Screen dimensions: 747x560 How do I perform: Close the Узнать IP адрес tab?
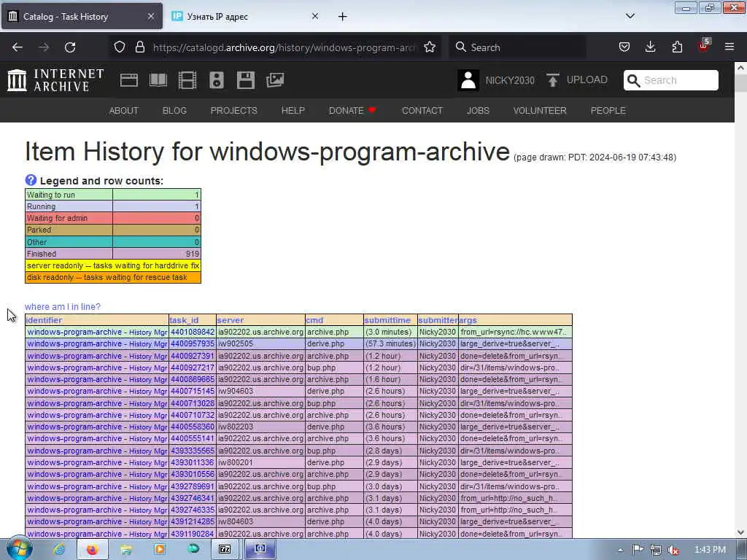tap(315, 17)
